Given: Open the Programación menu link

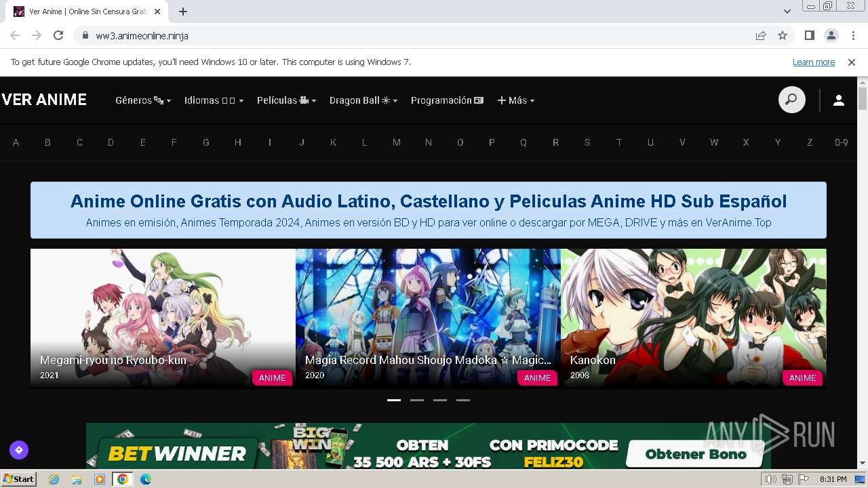Looking at the screenshot, I should tap(447, 100).
